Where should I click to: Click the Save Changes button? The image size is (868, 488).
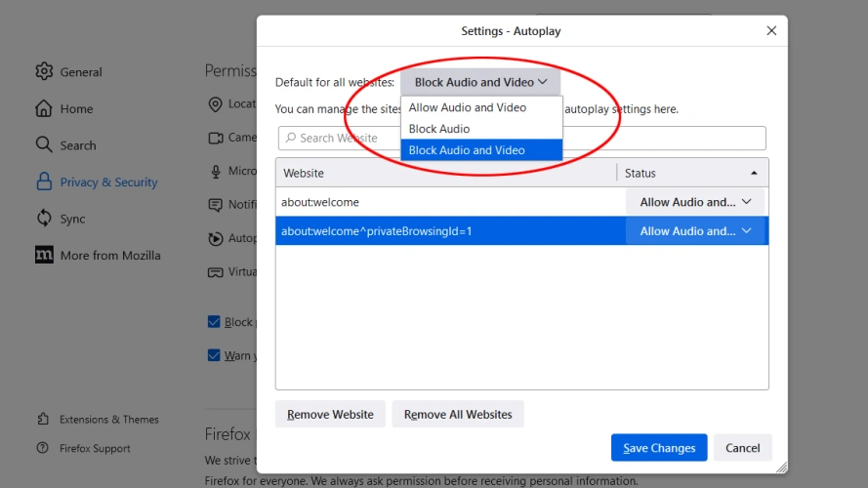(659, 448)
